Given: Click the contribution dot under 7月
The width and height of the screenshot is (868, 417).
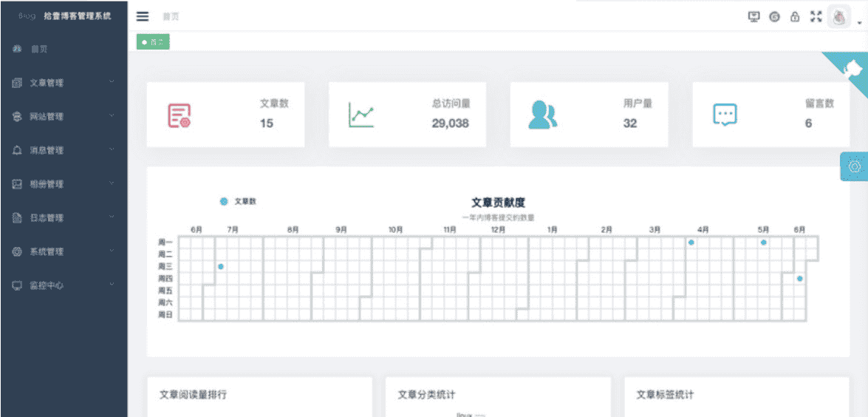Looking at the screenshot, I should [x=220, y=266].
